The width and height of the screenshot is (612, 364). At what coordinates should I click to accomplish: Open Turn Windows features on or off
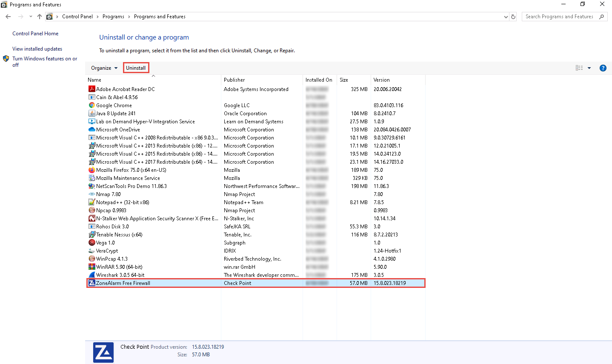point(45,62)
